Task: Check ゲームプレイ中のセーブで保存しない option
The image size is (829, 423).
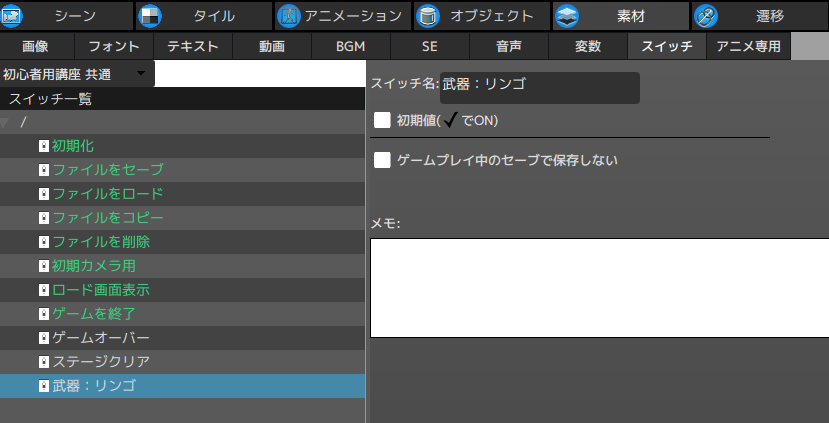Action: pyautogui.click(x=382, y=160)
